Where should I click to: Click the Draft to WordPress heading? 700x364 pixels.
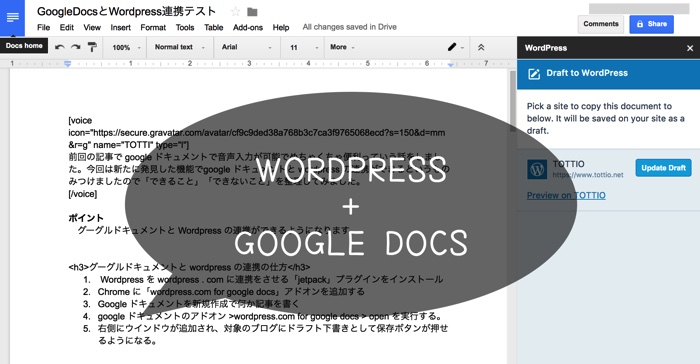[587, 73]
